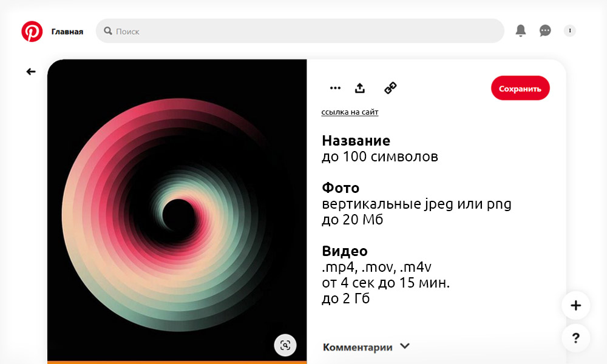Open the profile avatar menu
Viewport: 607px width, 364px height.
point(569,30)
